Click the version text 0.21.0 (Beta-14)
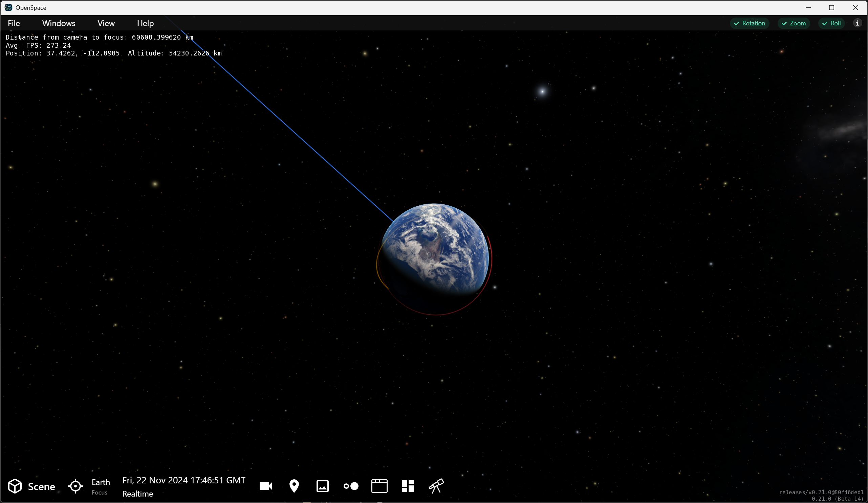Image resolution: width=868 pixels, height=503 pixels. [x=837, y=499]
